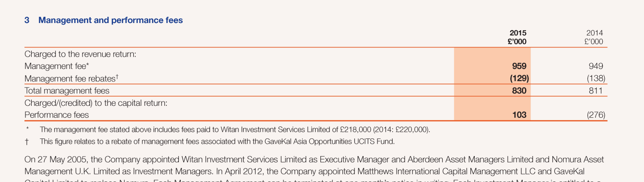Click the Charged to the revenue return line

point(81,54)
